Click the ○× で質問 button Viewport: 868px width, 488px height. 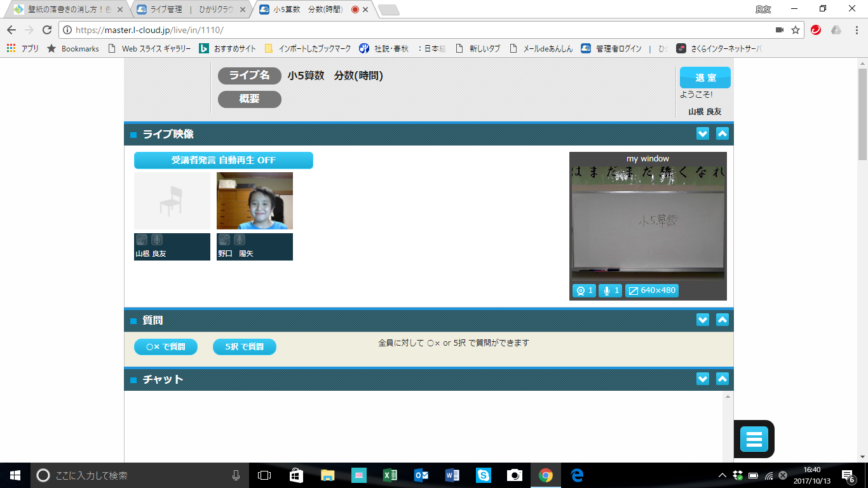(x=166, y=347)
